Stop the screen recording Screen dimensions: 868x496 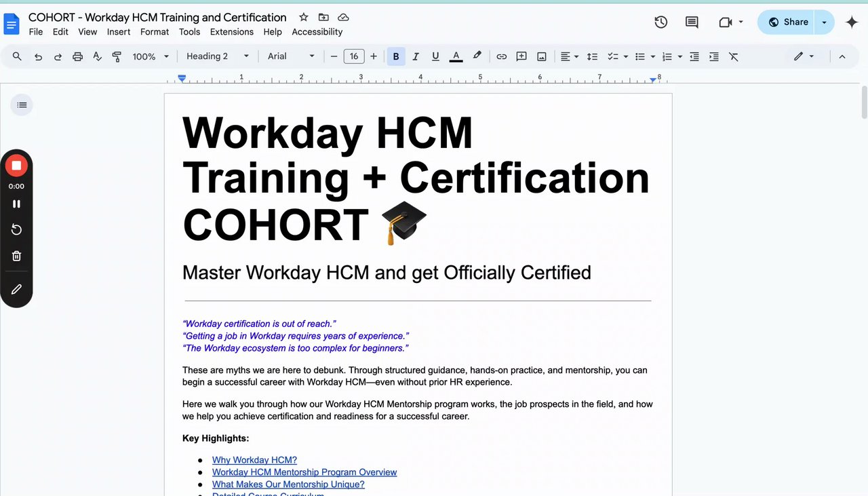point(16,166)
